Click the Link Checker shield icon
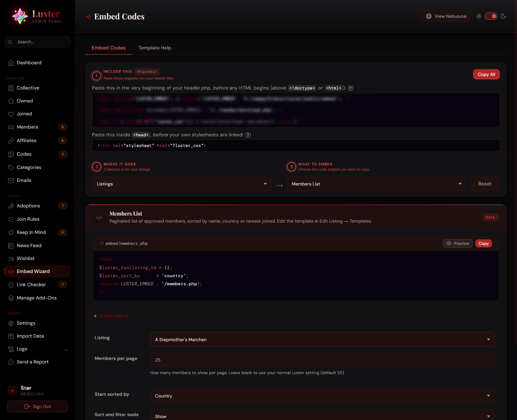Screen dimensions: 517x420 tap(11, 285)
